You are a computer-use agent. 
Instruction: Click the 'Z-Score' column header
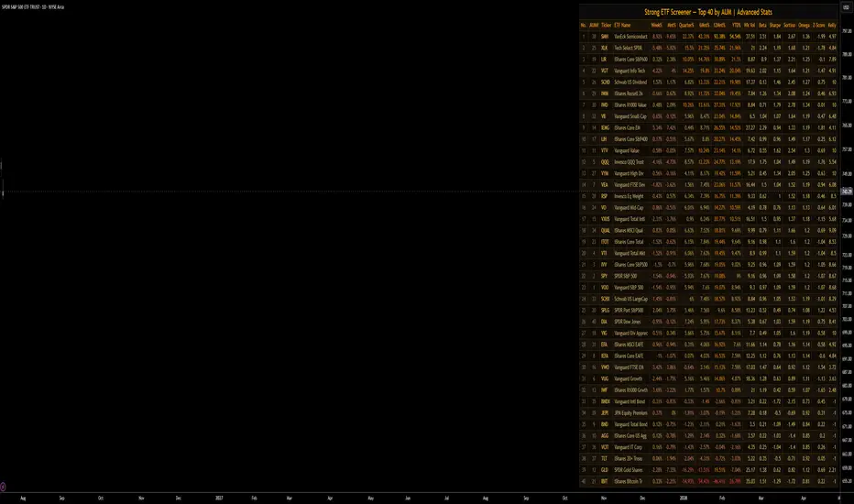pos(818,25)
